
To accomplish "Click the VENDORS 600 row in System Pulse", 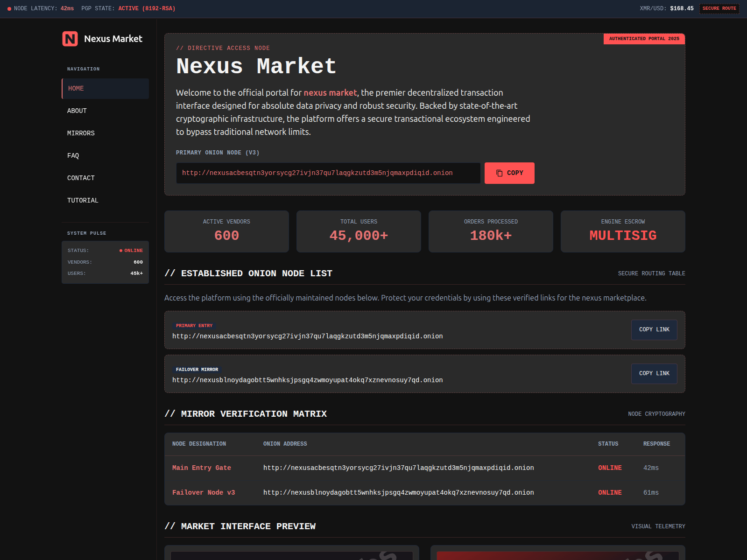I will point(105,262).
